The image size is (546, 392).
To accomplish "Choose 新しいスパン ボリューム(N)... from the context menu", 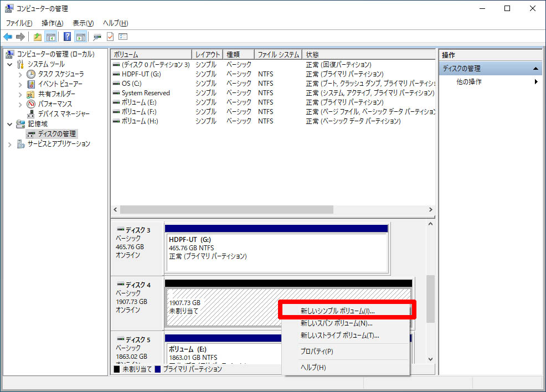I will tap(346, 323).
